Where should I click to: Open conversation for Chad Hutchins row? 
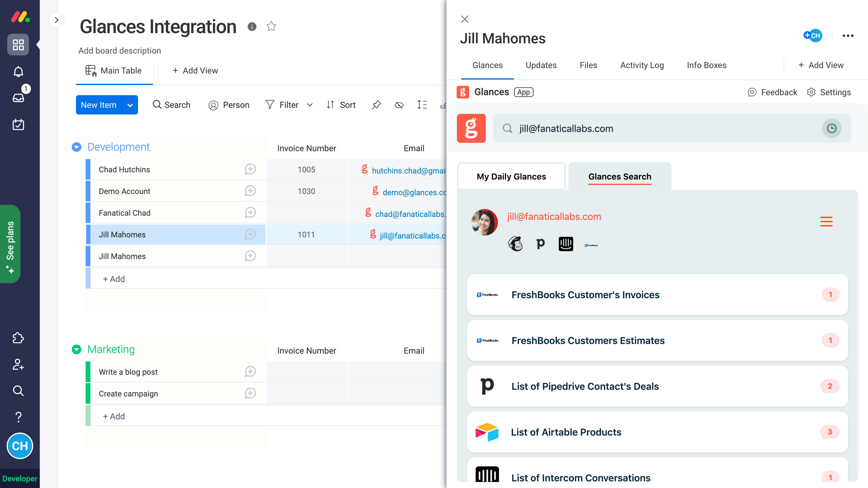click(x=250, y=169)
